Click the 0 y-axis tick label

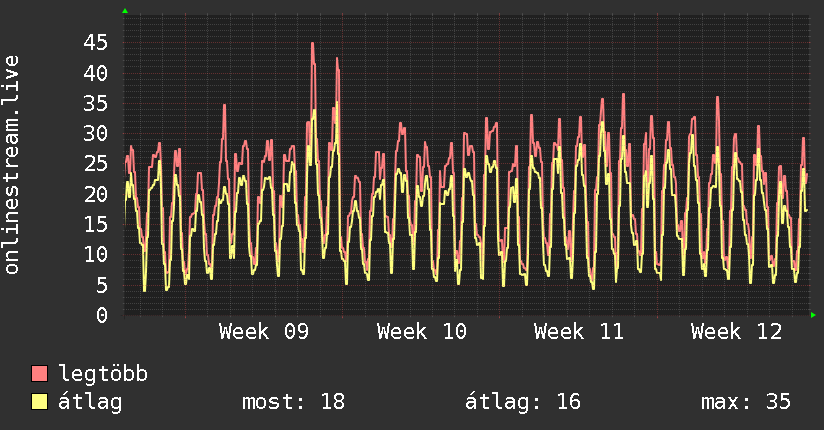(x=102, y=315)
